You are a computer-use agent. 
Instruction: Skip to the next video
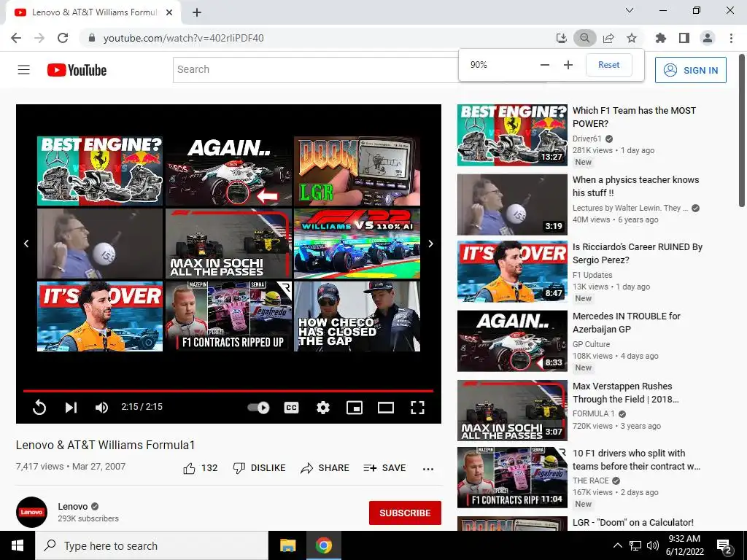click(71, 407)
